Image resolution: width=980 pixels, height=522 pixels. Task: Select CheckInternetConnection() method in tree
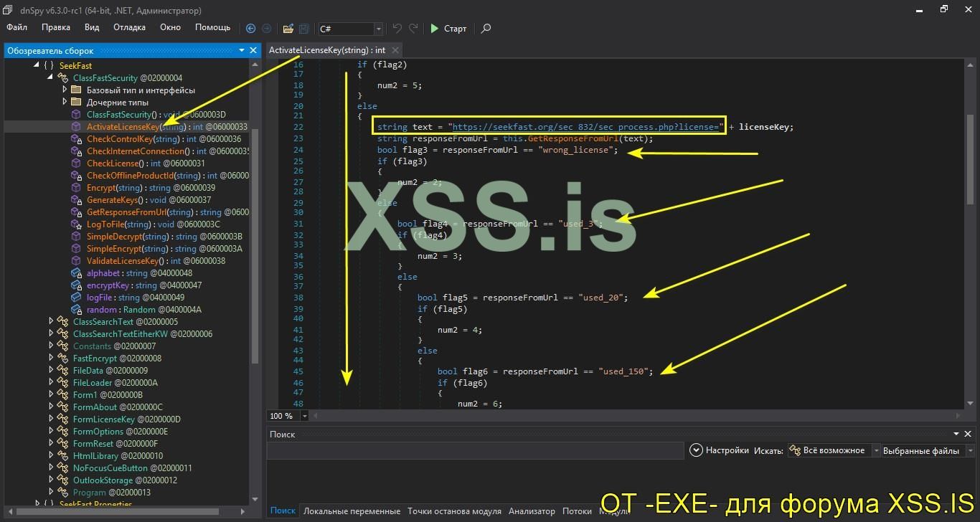click(168, 151)
